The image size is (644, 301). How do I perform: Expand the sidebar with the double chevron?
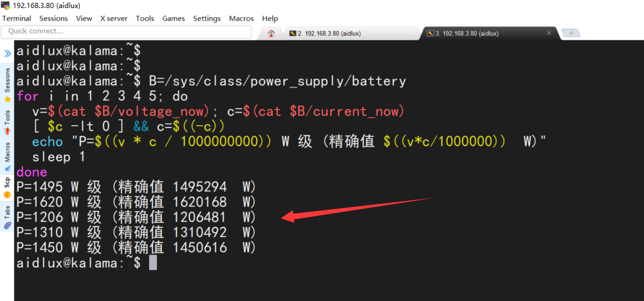point(7,53)
